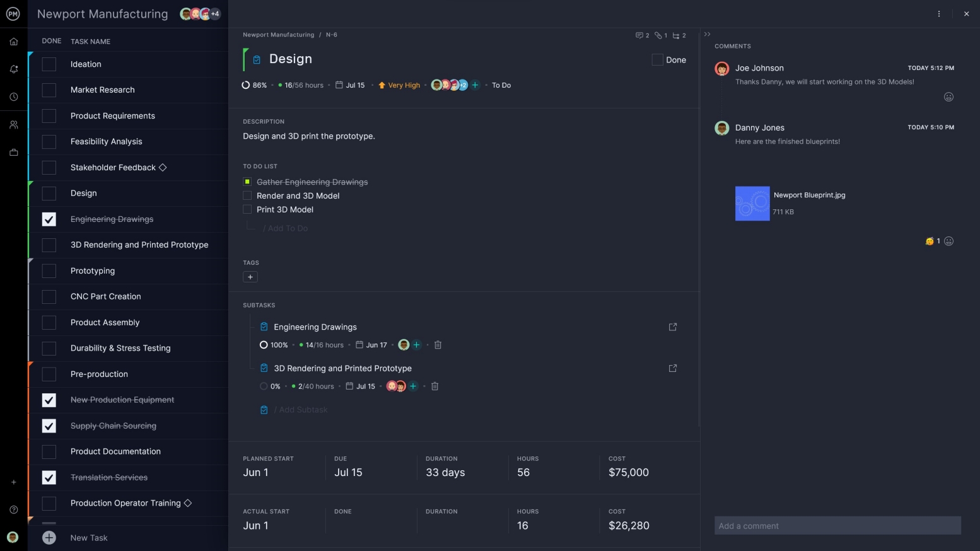Image resolution: width=980 pixels, height=551 pixels.
Task: Open the Newport Blueprint.jpg thumbnail
Action: [x=752, y=203]
